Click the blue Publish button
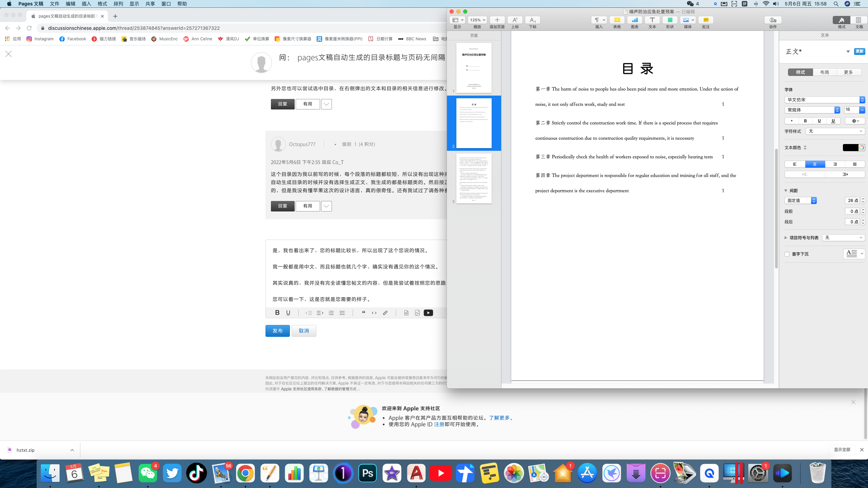 tap(277, 331)
